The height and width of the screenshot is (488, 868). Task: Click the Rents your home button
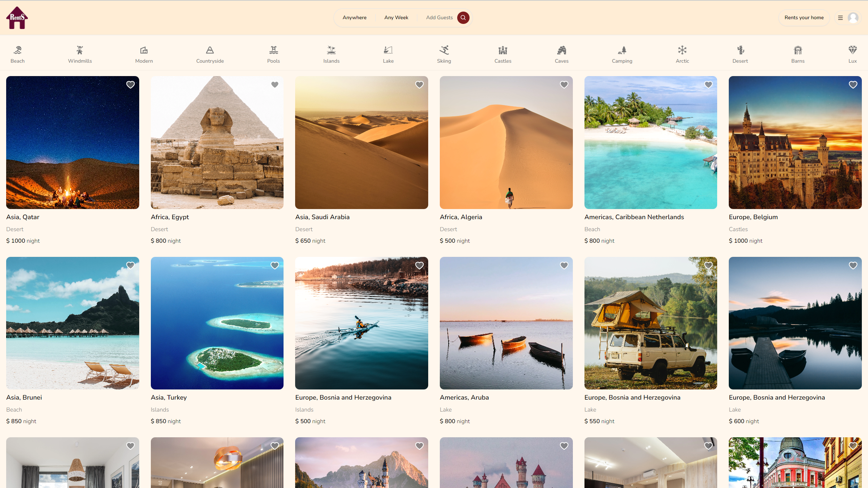point(804,18)
